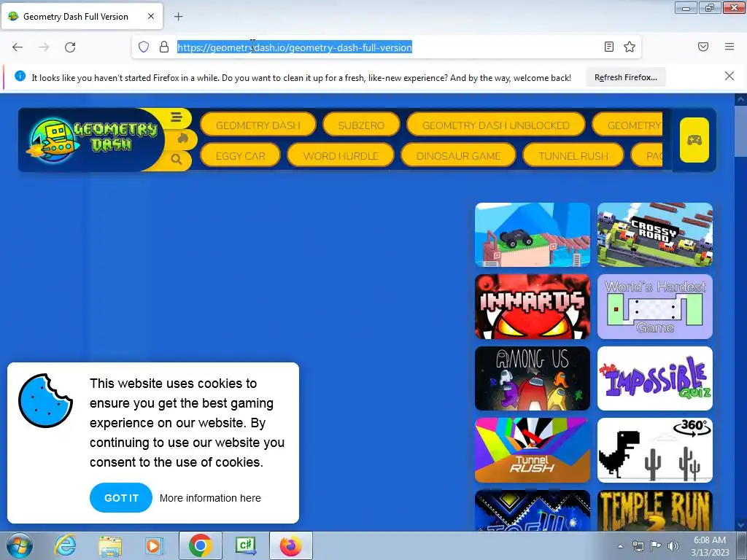Open the Pocket save icon
Screen dimensions: 747x560
point(703,47)
